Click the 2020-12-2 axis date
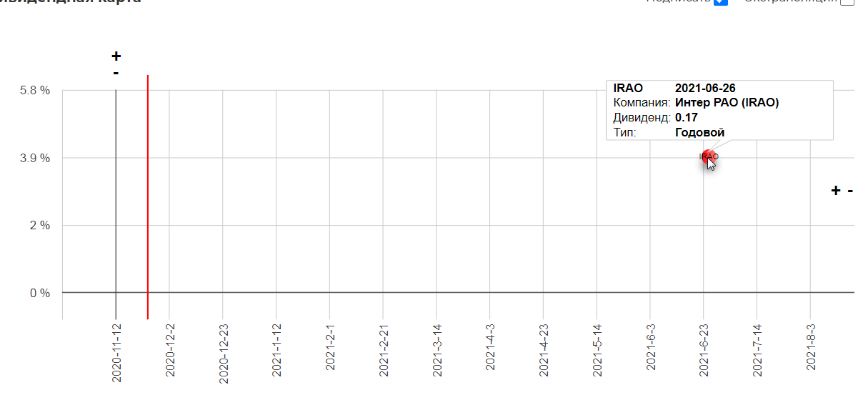Viewport: 868px width, 395px height. coord(170,350)
